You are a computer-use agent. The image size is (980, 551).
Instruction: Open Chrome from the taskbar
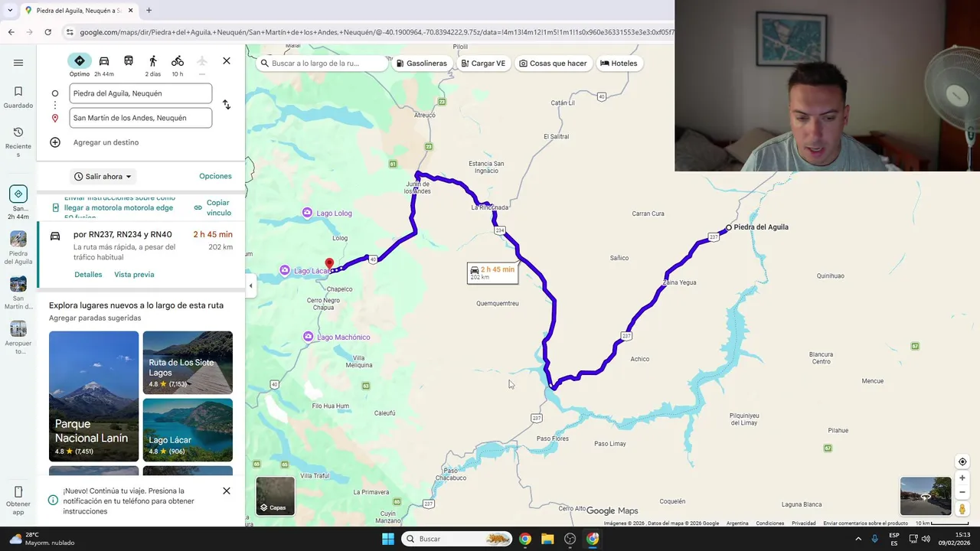[524, 539]
